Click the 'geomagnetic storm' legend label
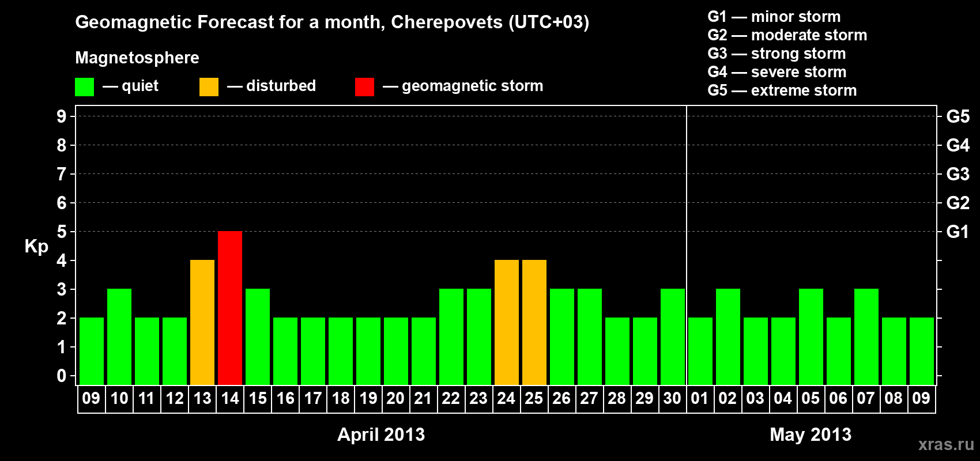Image resolution: width=980 pixels, height=461 pixels. (473, 86)
